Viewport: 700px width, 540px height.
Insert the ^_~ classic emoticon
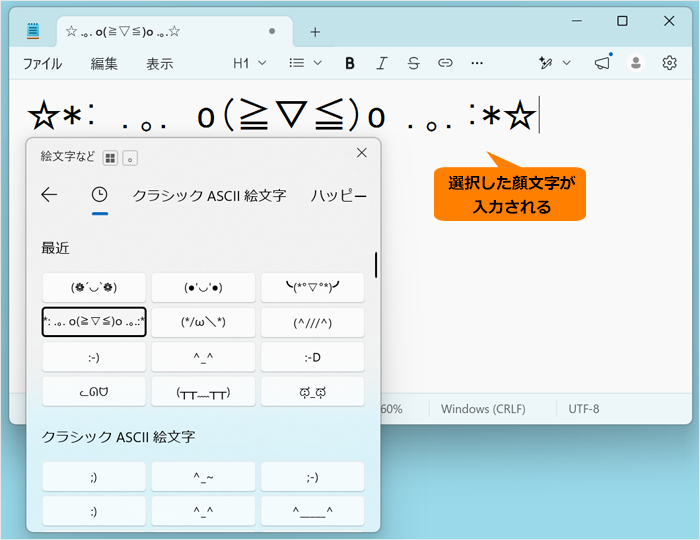(x=203, y=477)
